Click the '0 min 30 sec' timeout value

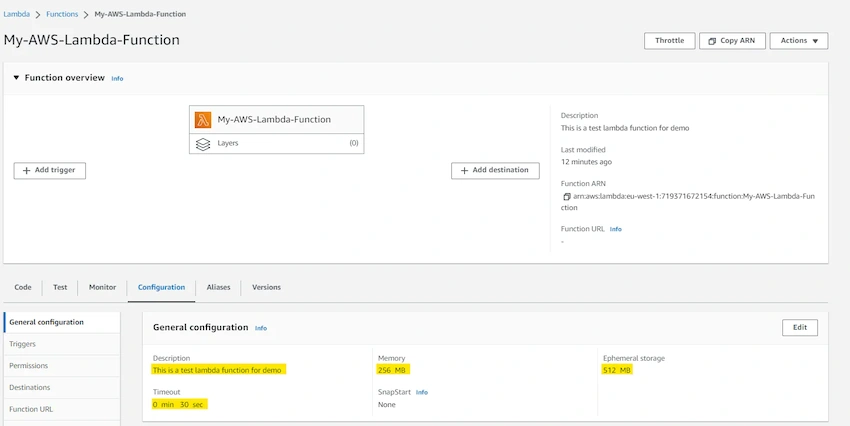[x=180, y=404]
